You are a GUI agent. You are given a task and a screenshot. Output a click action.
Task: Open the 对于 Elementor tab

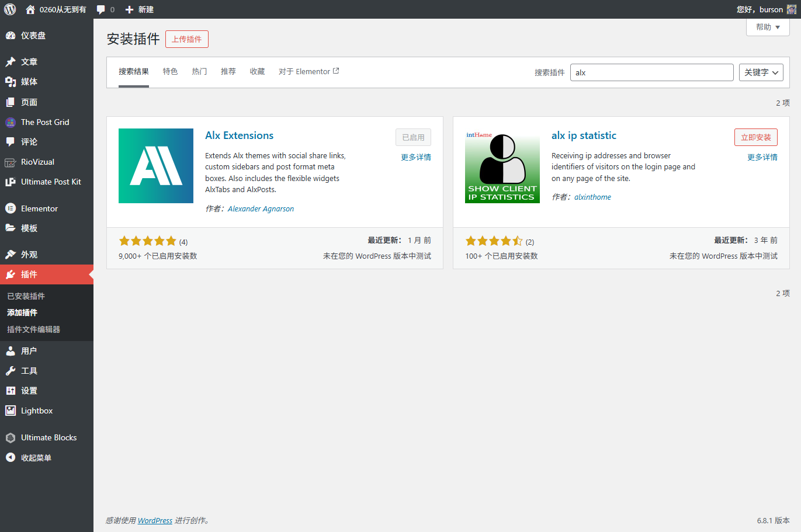pos(308,72)
